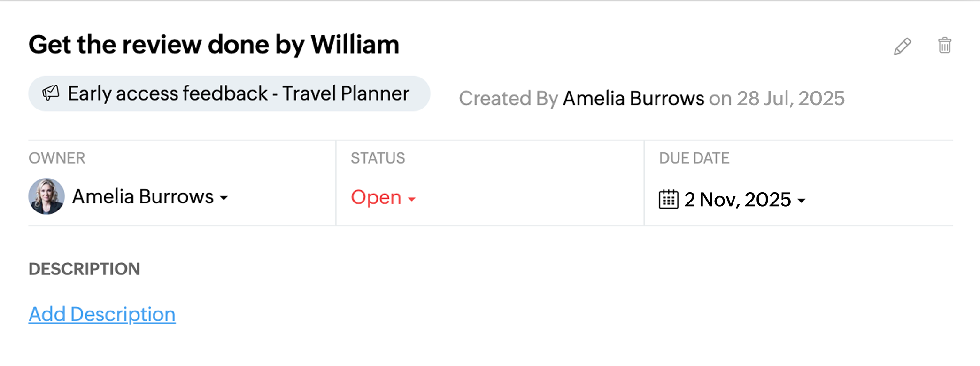Viewport: 980px width, 366px height.
Task: Open the status dropdown arrow next to Open
Action: point(412,199)
